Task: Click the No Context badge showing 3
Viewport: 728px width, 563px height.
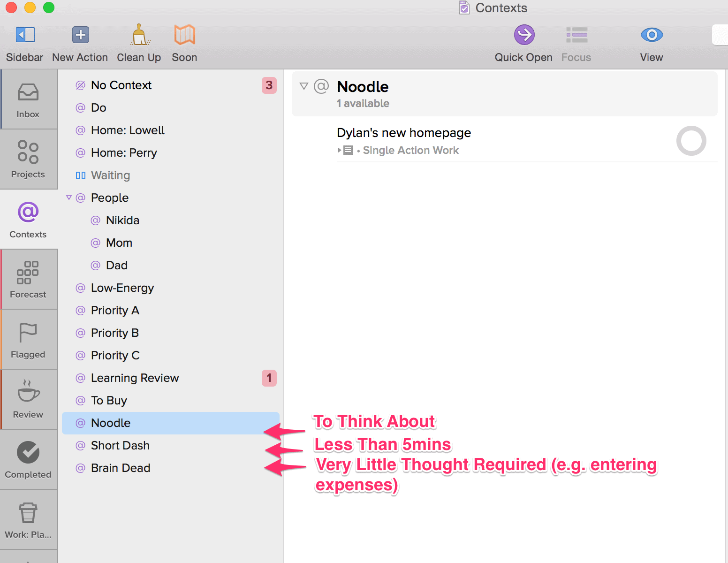Action: (x=269, y=85)
